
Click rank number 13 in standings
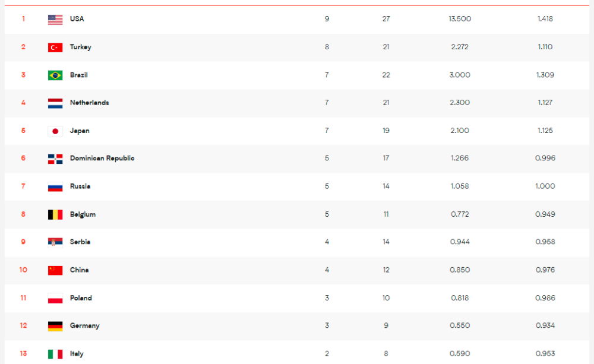24,354
